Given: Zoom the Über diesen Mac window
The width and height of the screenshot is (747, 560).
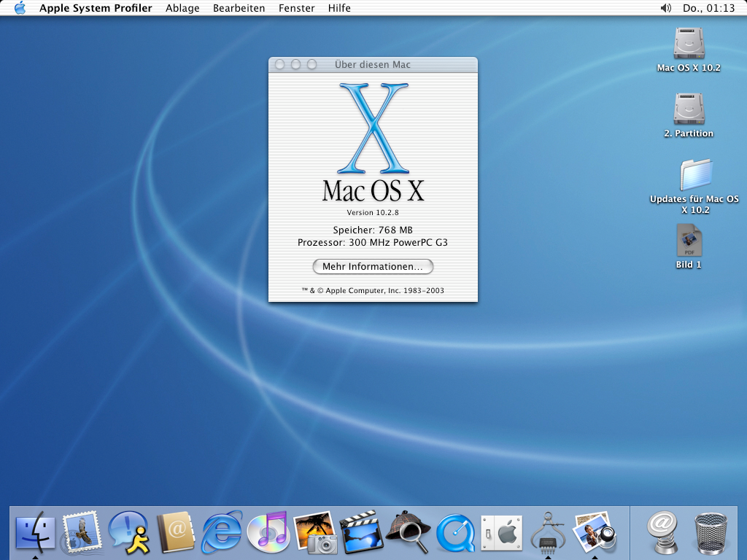Looking at the screenshot, I should [311, 64].
